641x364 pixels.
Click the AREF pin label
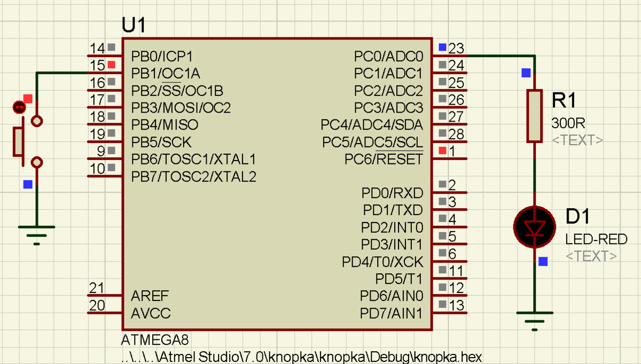150,296
